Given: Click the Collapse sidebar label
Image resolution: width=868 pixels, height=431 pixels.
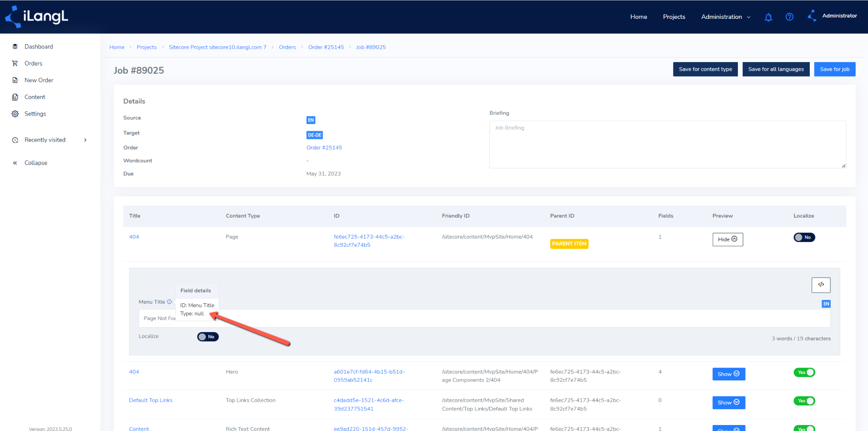Looking at the screenshot, I should (x=36, y=163).
